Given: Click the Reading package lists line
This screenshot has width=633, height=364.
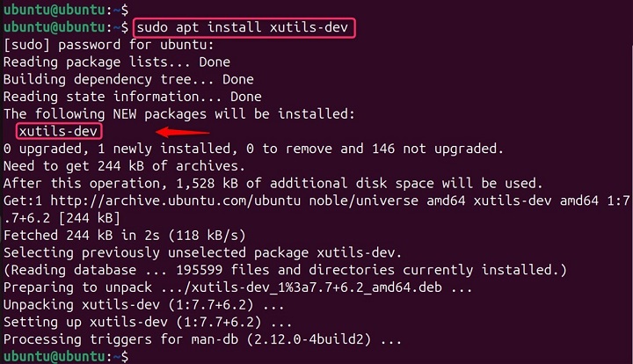Looking at the screenshot, I should pyautogui.click(x=117, y=62).
